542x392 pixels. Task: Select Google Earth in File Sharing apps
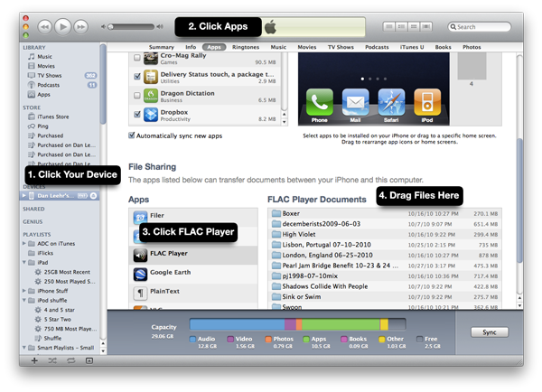[x=193, y=274]
